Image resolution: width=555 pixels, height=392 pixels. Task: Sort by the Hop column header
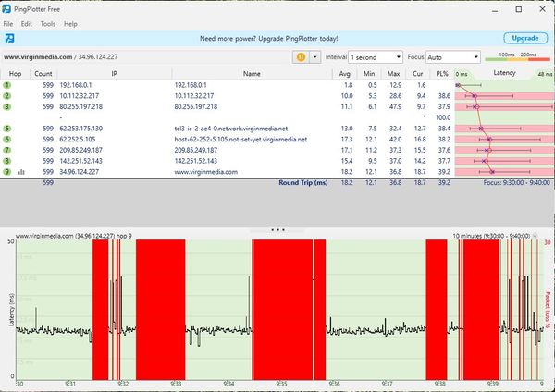(15, 74)
